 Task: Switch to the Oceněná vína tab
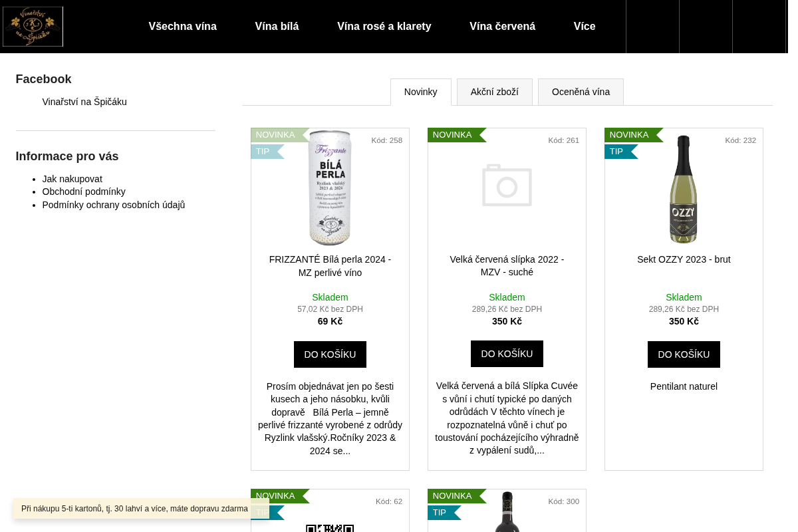[581, 92]
